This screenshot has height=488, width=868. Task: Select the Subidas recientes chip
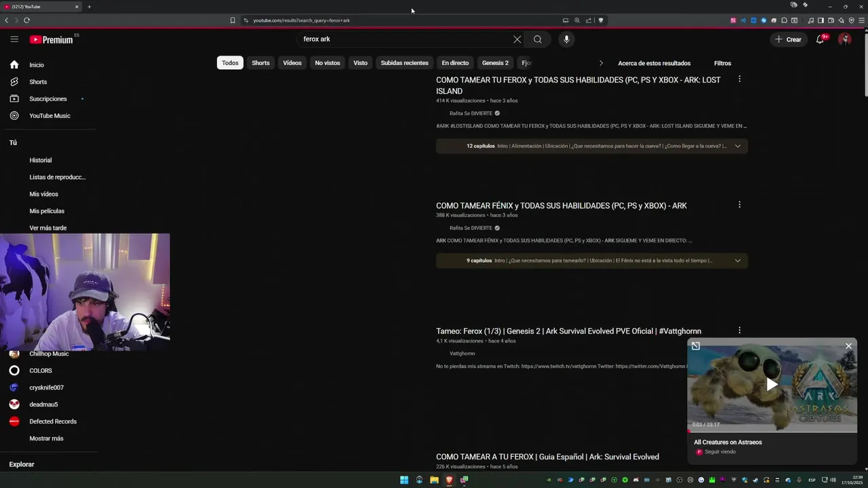pos(404,63)
